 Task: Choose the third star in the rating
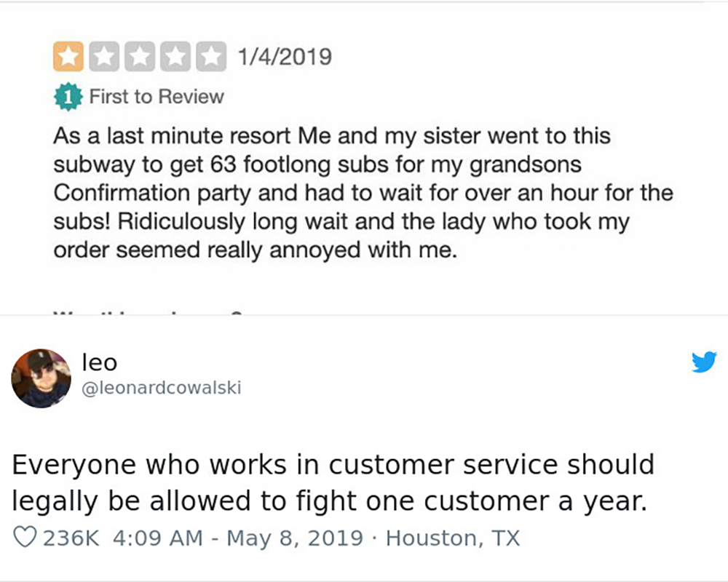point(140,57)
